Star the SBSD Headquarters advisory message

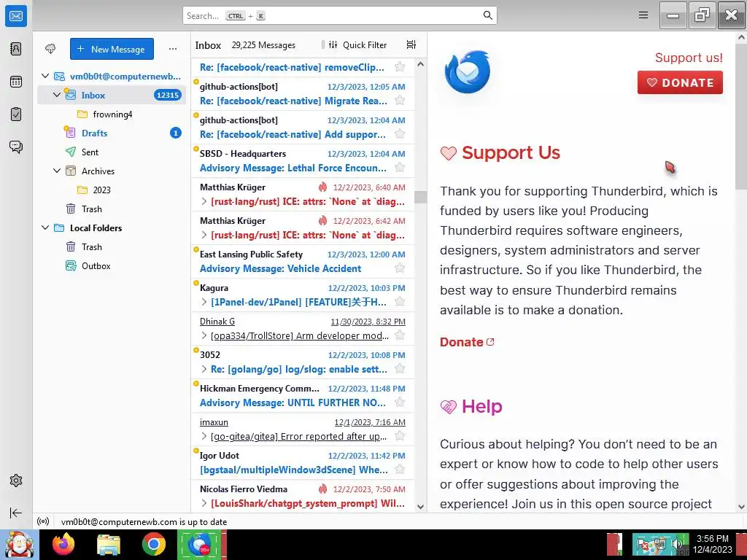[x=400, y=168]
